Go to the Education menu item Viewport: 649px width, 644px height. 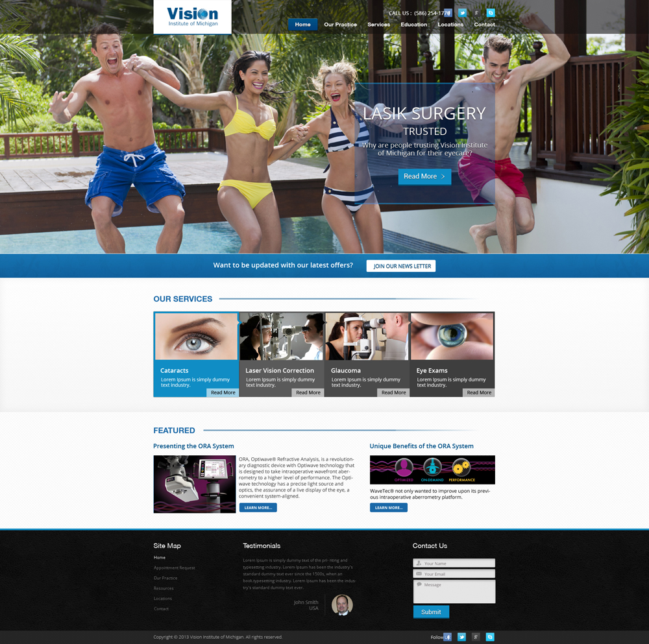coord(413,25)
